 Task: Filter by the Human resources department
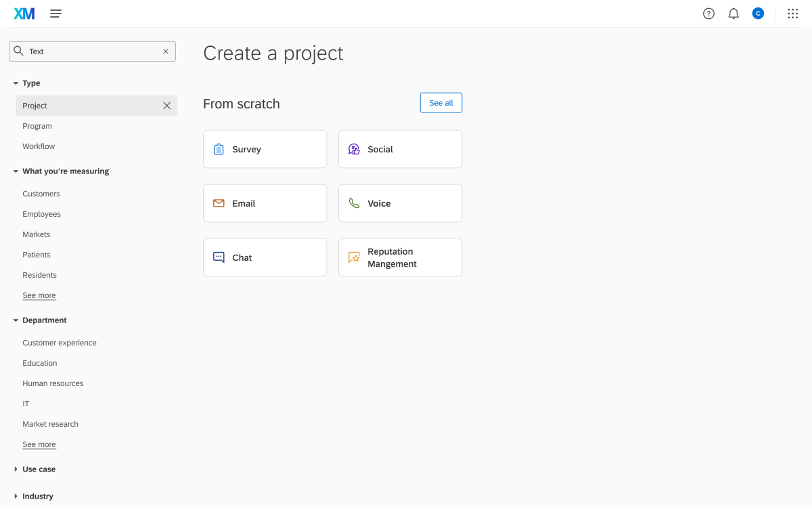(53, 383)
